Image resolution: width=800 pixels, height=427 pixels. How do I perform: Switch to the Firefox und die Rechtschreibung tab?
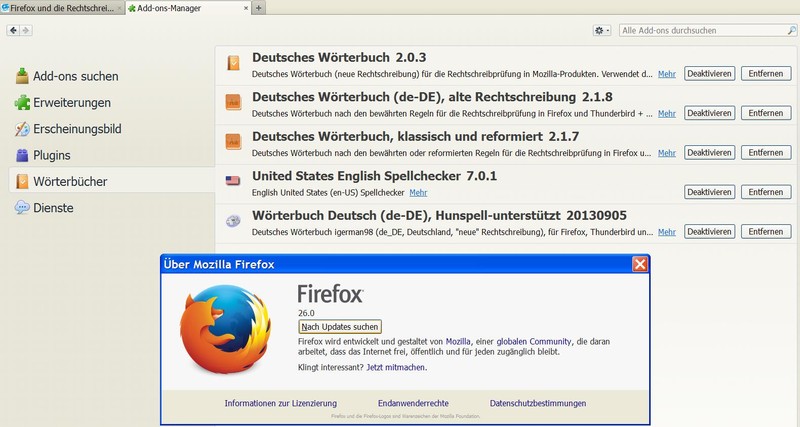(x=60, y=8)
